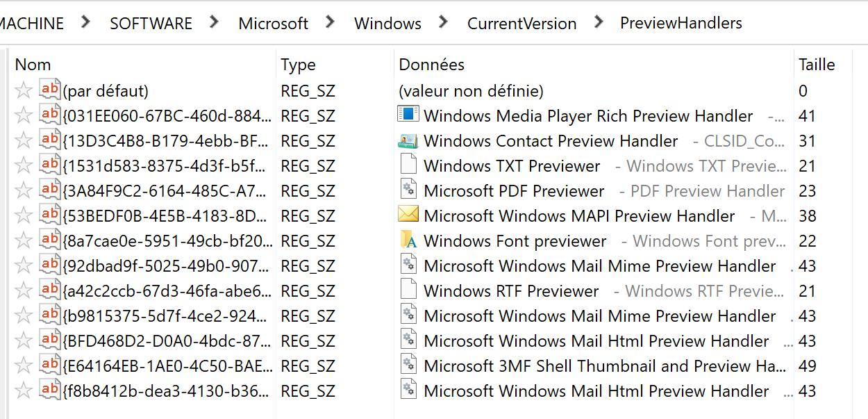
Task: Toggle favorite star for {3A84F9C2 row
Action: pos(24,190)
